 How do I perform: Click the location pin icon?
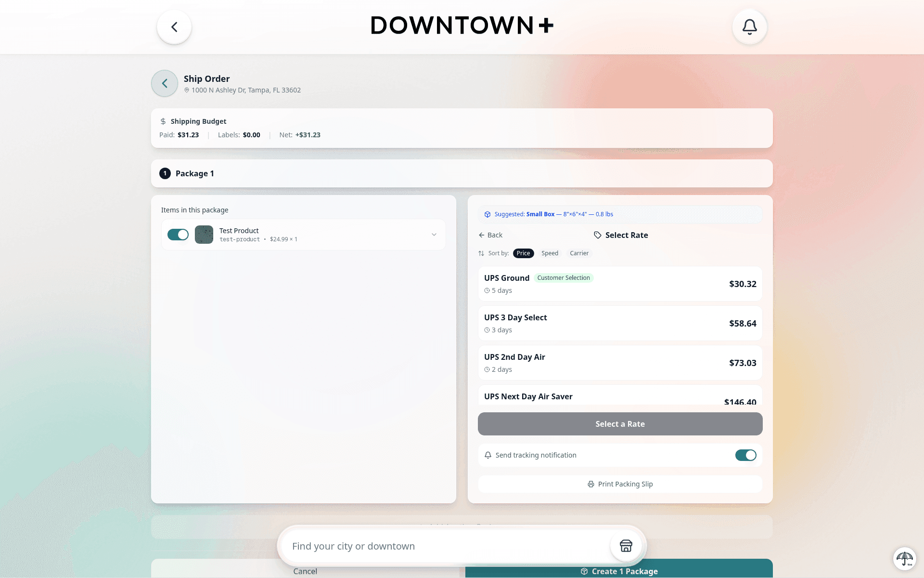coord(187,90)
